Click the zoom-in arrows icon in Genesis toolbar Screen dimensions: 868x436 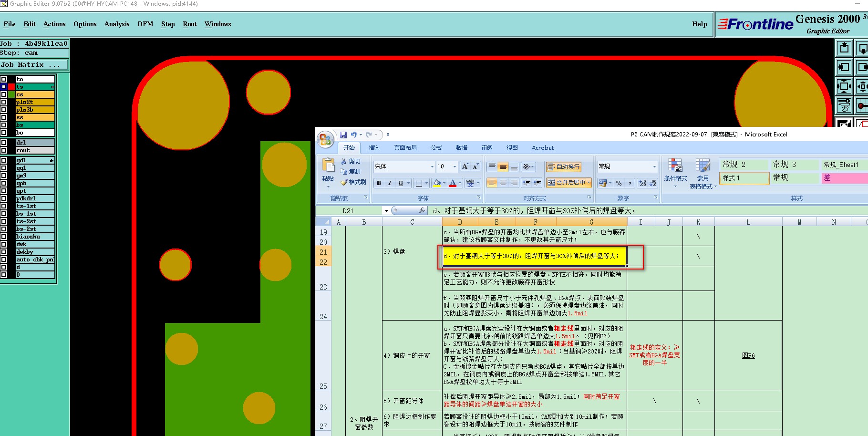[844, 86]
